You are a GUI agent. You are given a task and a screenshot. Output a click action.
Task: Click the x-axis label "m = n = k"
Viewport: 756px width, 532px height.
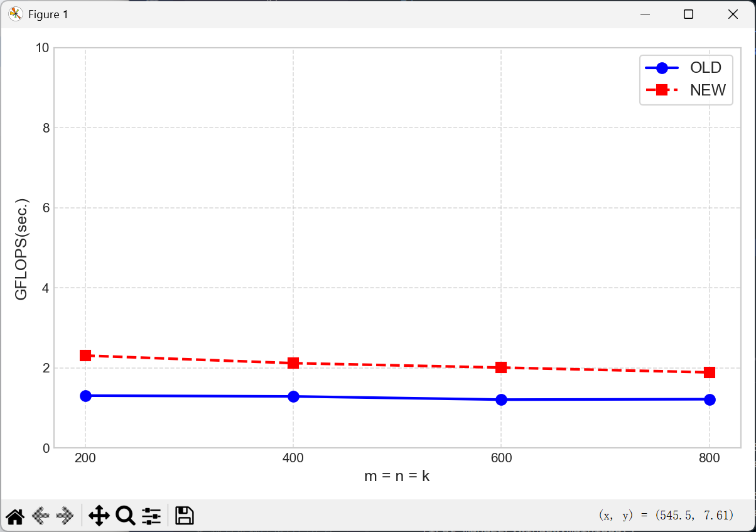[397, 477]
